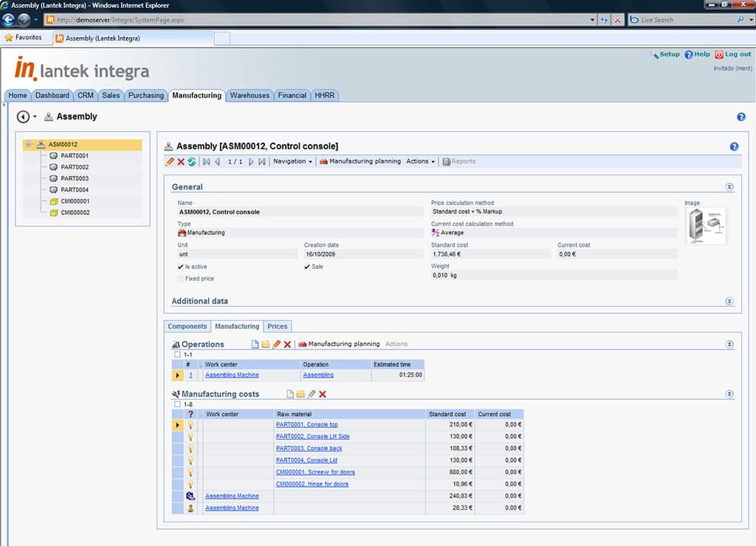The image size is (756, 546).
Task: Create a new operation with the new-document icon
Action: (255, 344)
